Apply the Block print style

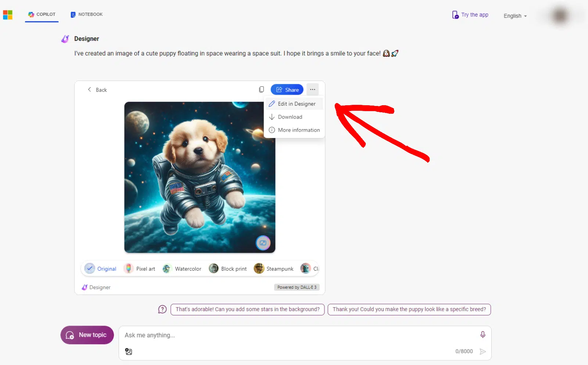tap(228, 269)
